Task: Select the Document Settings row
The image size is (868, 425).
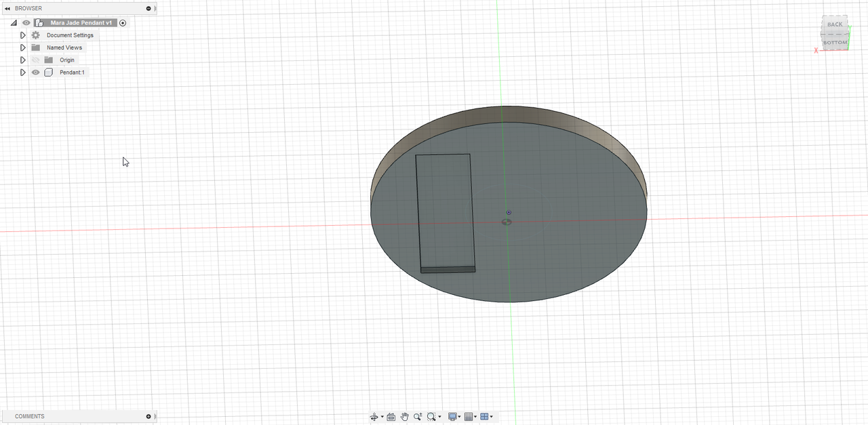Action: pyautogui.click(x=70, y=35)
